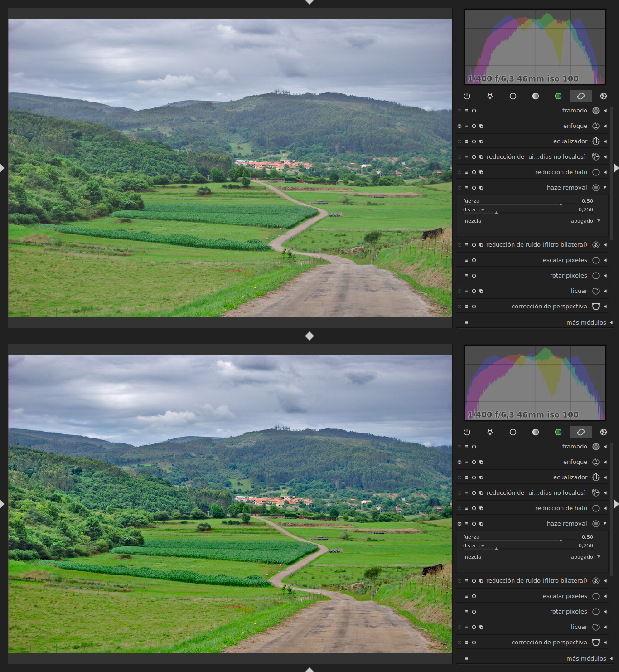619x672 pixels.
Task: Open multi-instance menu for filtro bilateral, lower panel
Action: click(x=481, y=581)
